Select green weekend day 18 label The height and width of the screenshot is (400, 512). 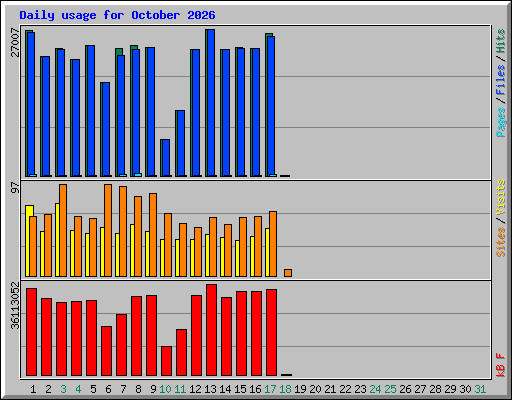coord(285,389)
